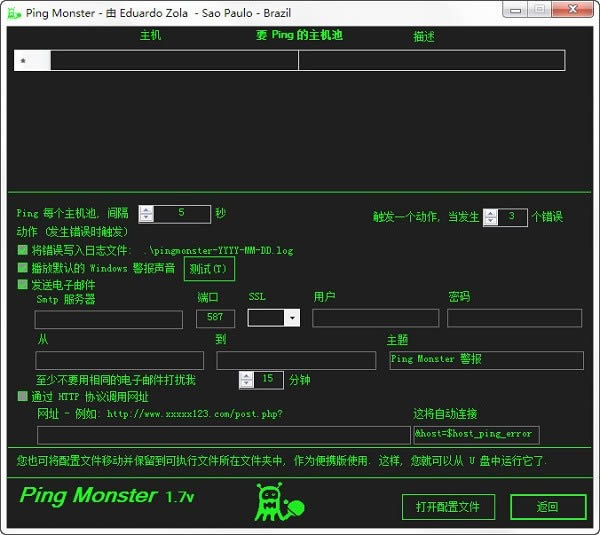Click the '至少不要用相同的电子邮件打扰我' label

click(x=116, y=380)
